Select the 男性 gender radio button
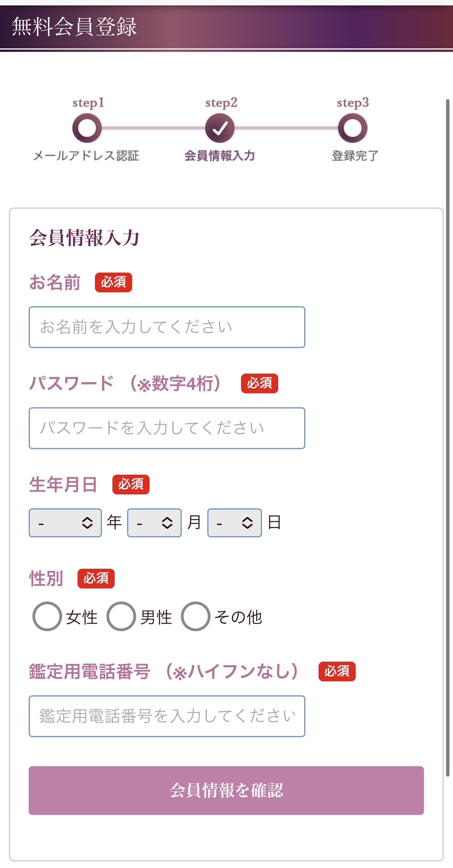The height and width of the screenshot is (868, 453). coord(122,616)
